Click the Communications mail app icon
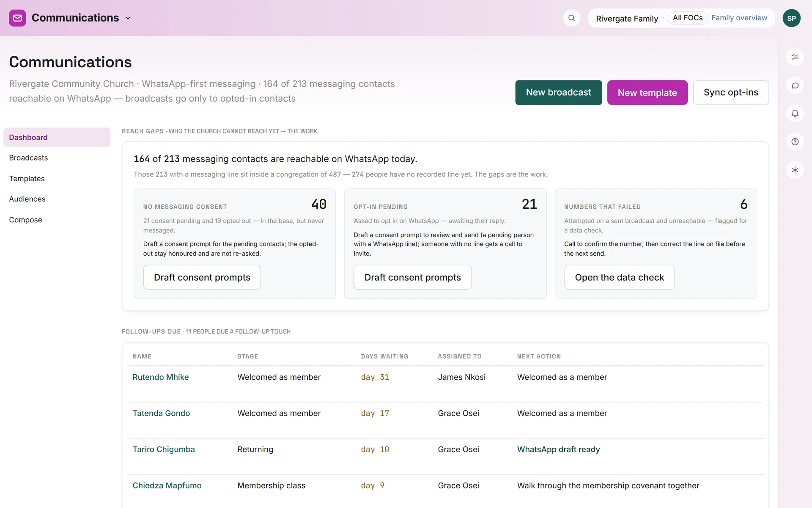812x508 pixels. (17, 18)
